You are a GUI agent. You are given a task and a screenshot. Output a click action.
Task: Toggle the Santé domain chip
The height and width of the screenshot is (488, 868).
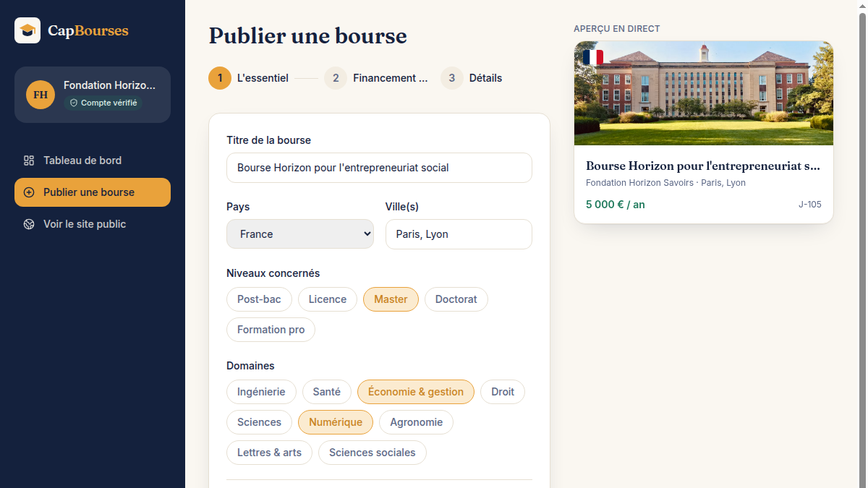[x=327, y=392]
